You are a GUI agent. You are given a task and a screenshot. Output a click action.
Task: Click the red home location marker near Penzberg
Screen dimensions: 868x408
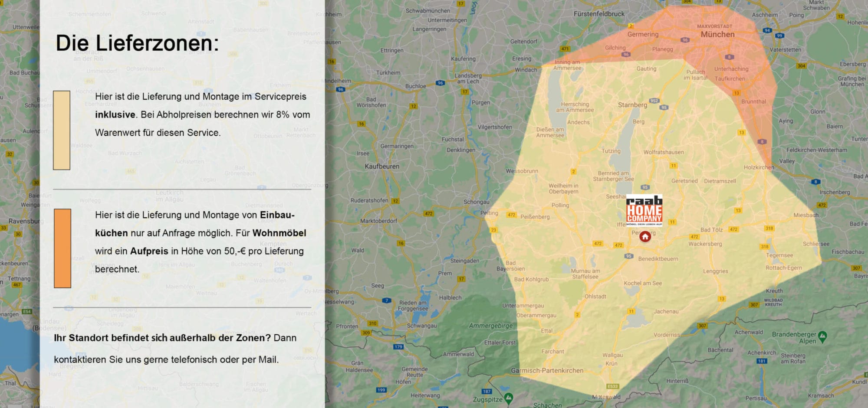click(x=645, y=237)
